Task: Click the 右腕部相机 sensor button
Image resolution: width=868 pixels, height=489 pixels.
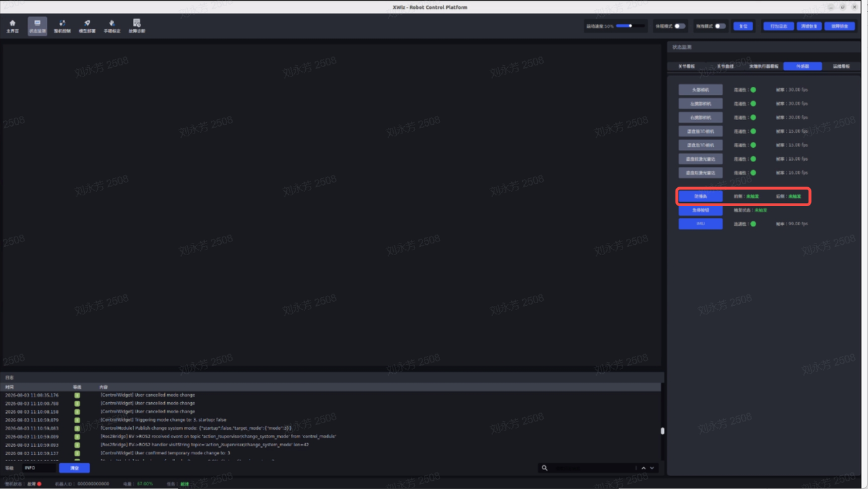Action: point(701,117)
